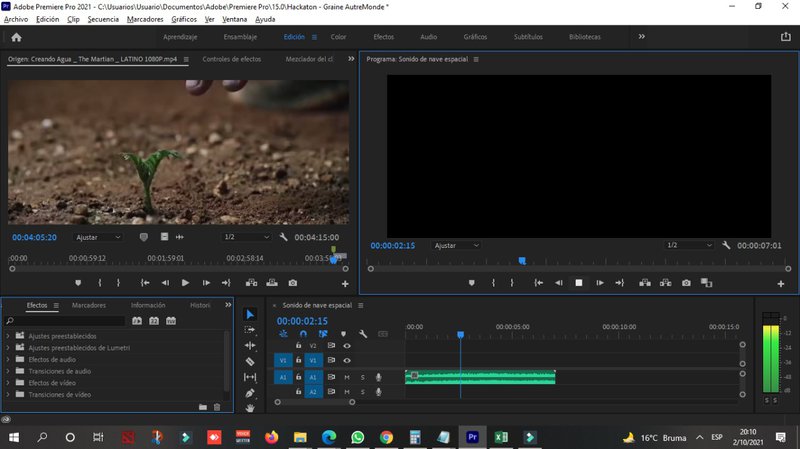Viewport: 800px width, 449px height.
Task: Expand Ajustes preestablecidos folder
Action: click(8, 336)
